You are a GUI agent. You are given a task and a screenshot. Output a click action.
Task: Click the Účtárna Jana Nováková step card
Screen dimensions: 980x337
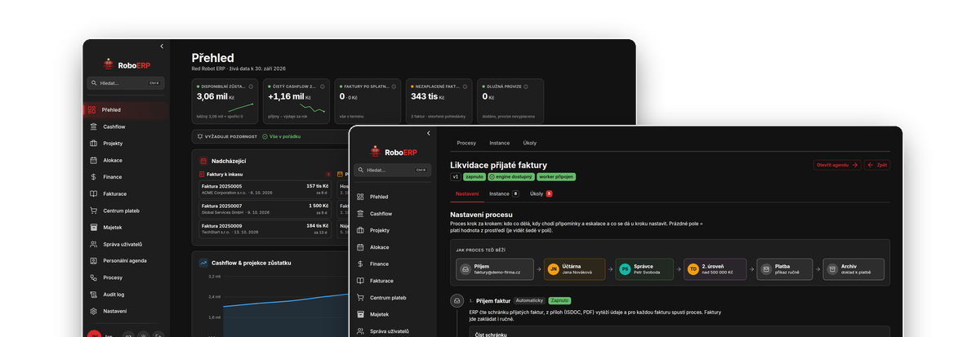(x=574, y=268)
